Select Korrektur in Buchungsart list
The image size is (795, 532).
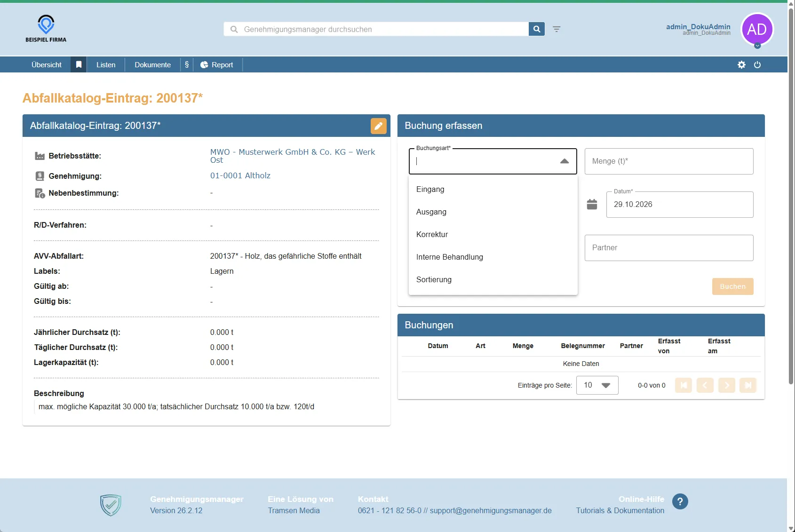click(x=493, y=234)
